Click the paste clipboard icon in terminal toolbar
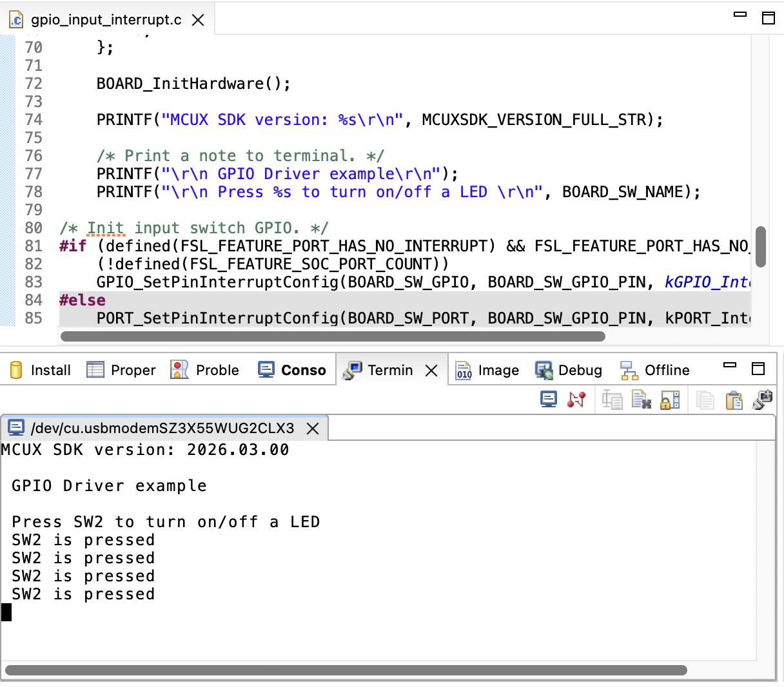The width and height of the screenshot is (784, 687). 734,400
